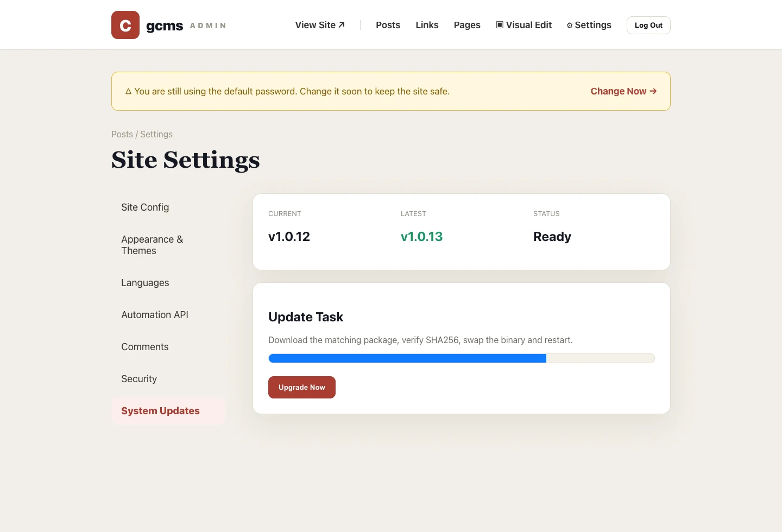Open Pages in top navigation
The image size is (782, 532).
467,25
